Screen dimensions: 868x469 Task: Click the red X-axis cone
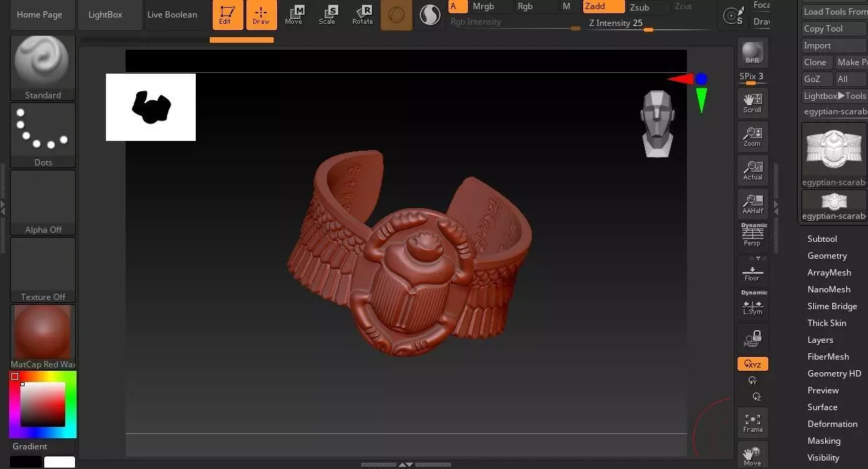[x=680, y=79]
